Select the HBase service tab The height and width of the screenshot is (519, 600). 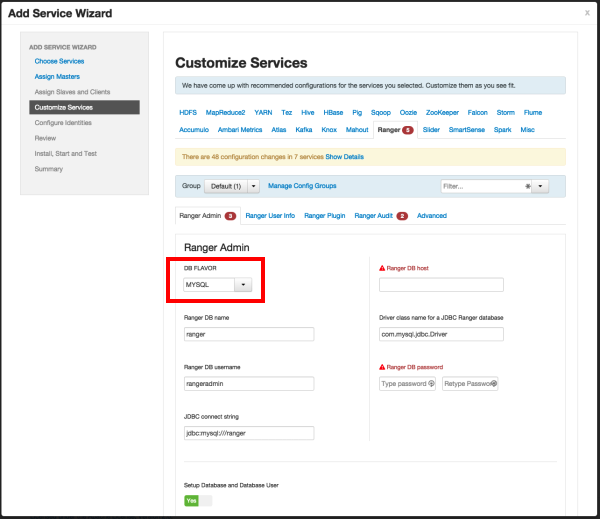click(x=333, y=113)
